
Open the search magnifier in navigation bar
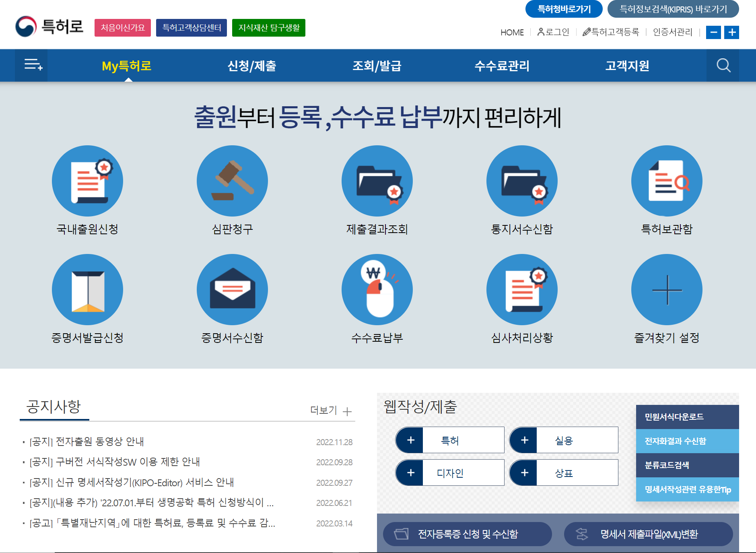tap(723, 65)
